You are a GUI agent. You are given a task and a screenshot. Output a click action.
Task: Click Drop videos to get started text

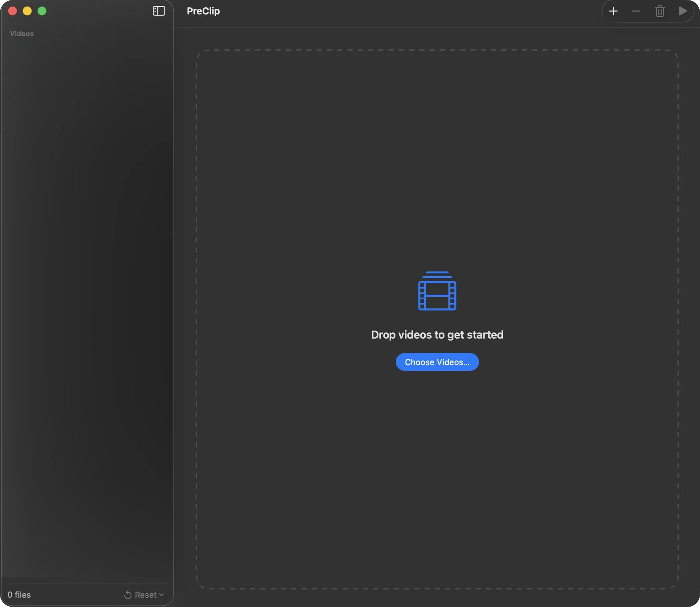pos(437,335)
